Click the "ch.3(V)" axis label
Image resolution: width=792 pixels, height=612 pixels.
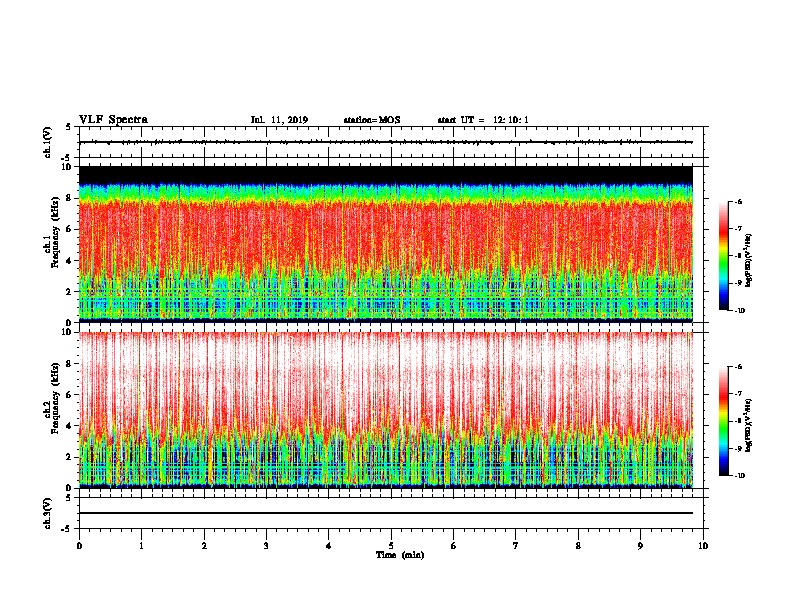pos(47,513)
